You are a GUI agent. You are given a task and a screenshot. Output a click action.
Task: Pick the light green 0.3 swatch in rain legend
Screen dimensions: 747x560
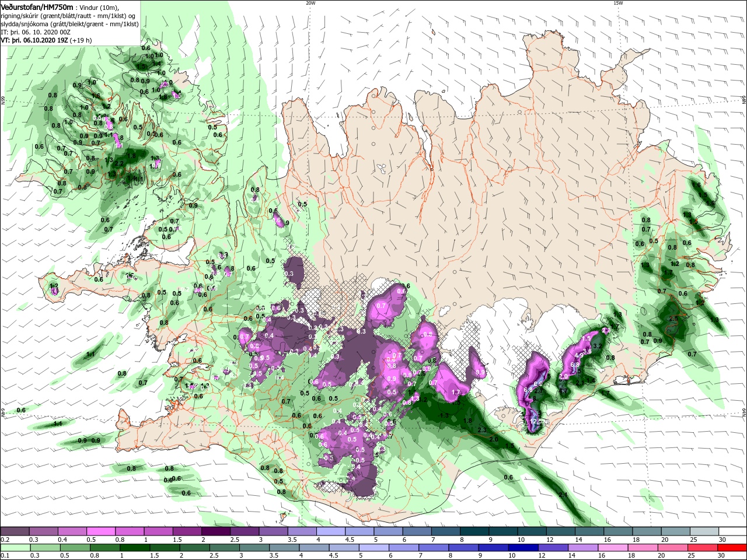(x=45, y=548)
